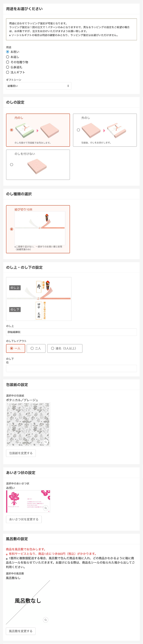Screen dimensions: 143x644
Task: Click あいさつ状を変更する button
Action: pos(24,519)
